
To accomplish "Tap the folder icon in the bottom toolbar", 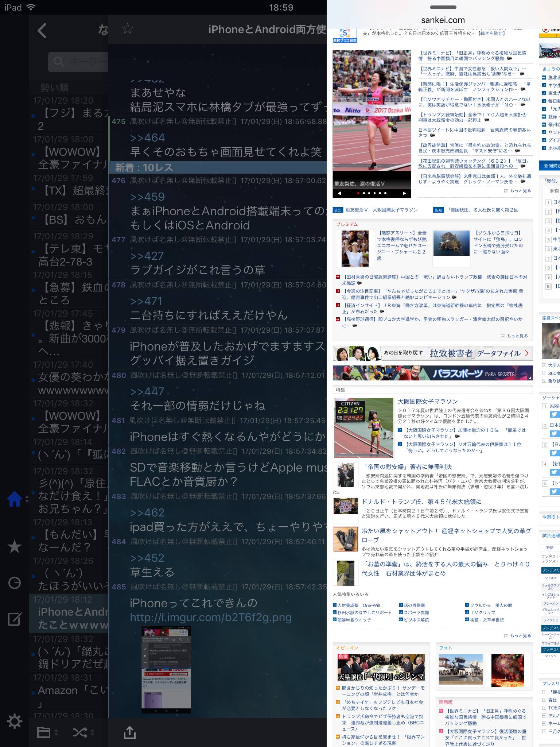I will pos(44,732).
